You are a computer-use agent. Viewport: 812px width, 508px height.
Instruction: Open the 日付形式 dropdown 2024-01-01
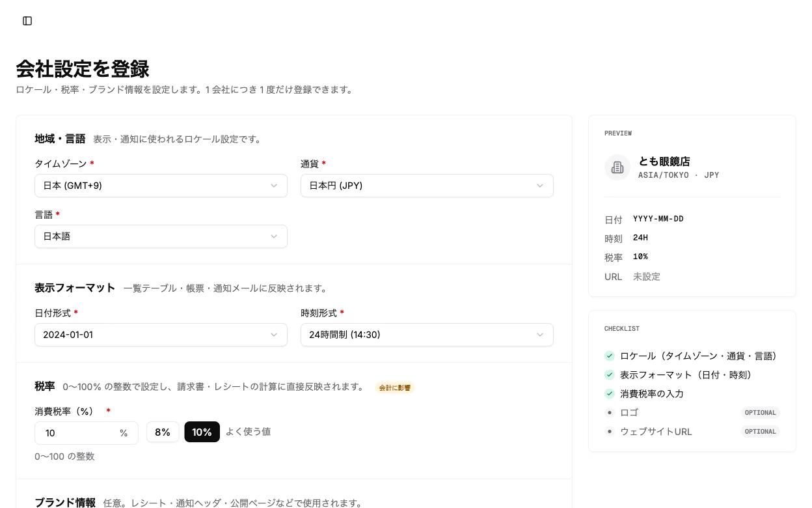pos(161,335)
